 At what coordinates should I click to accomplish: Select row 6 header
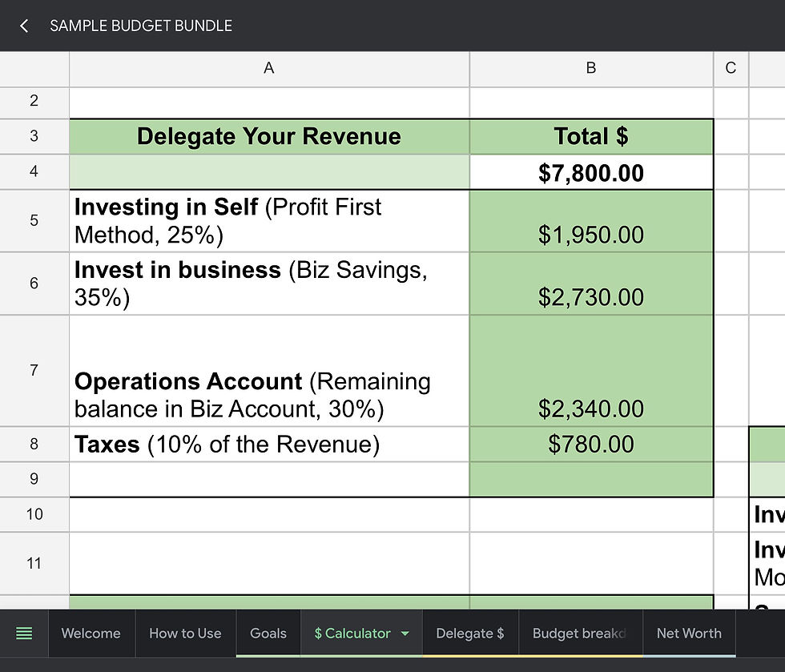click(34, 284)
